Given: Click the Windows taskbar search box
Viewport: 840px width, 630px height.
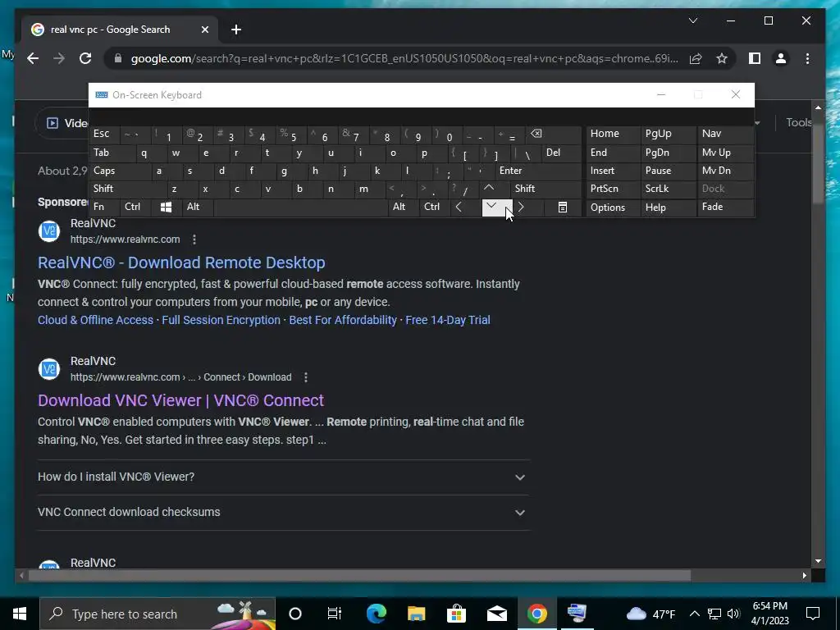Looking at the screenshot, I should 157,614.
